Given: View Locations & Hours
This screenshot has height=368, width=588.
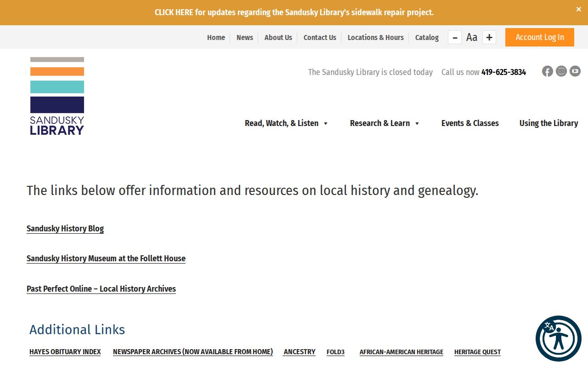Looking at the screenshot, I should click(x=376, y=38).
